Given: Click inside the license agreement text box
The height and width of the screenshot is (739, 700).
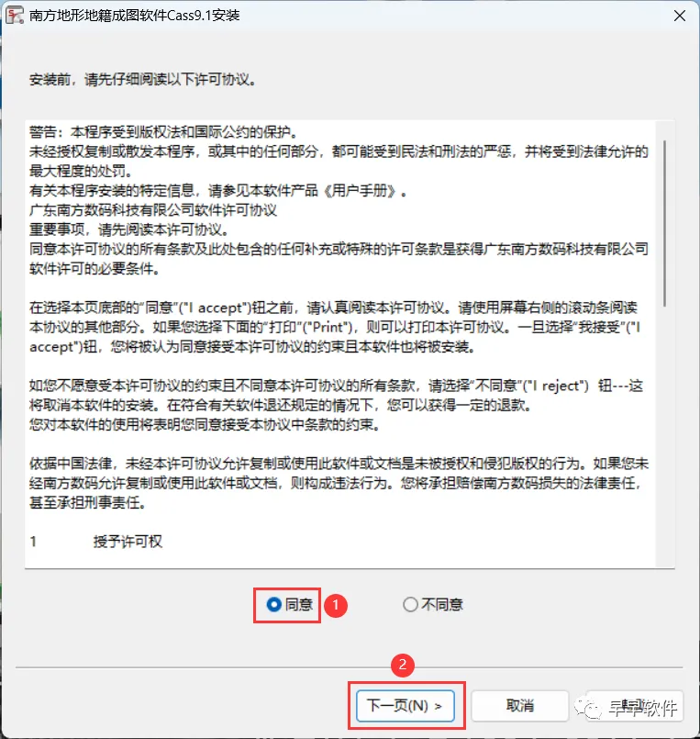Looking at the screenshot, I should (x=340, y=344).
